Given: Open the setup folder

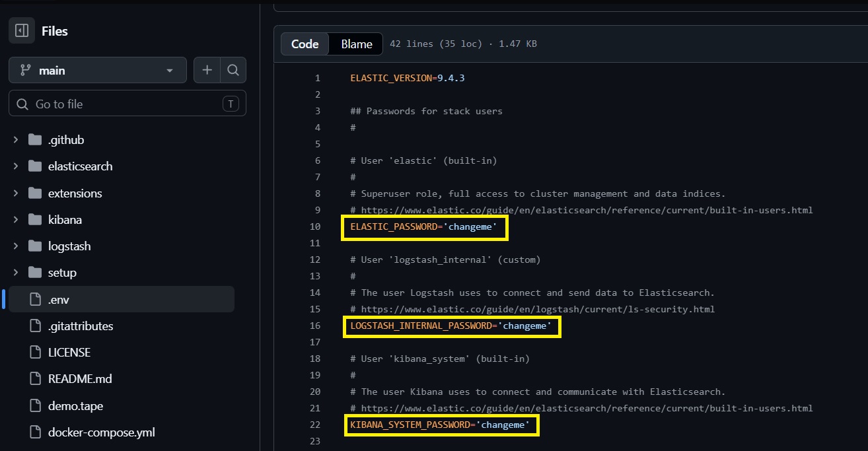Looking at the screenshot, I should [x=62, y=273].
